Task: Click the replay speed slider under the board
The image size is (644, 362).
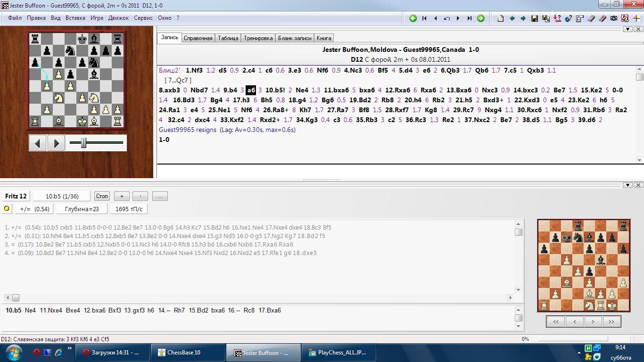Action: [x=83, y=142]
